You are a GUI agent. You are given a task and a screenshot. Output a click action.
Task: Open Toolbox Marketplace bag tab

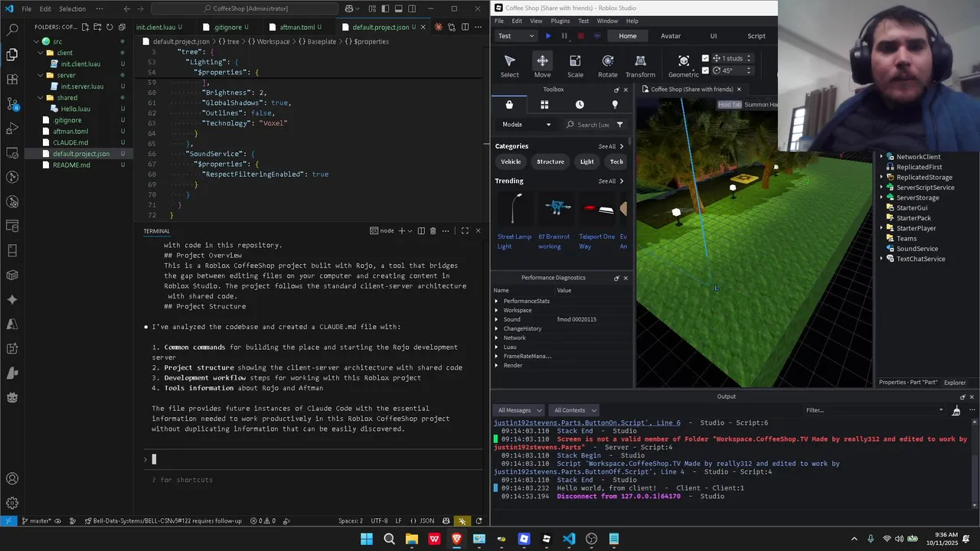pyautogui.click(x=509, y=105)
